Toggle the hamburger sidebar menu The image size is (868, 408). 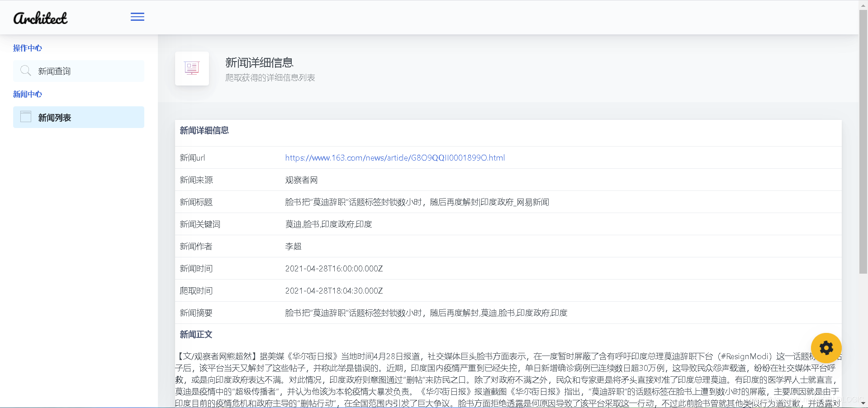(x=138, y=17)
